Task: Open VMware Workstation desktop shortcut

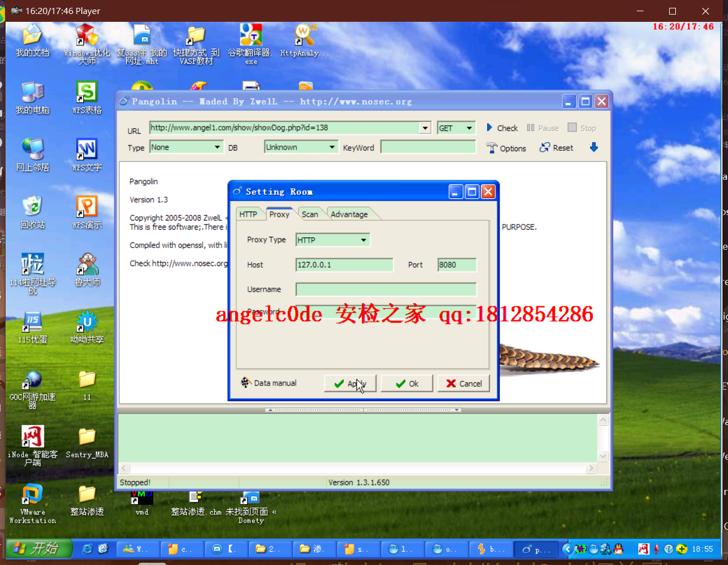Action: (x=32, y=503)
